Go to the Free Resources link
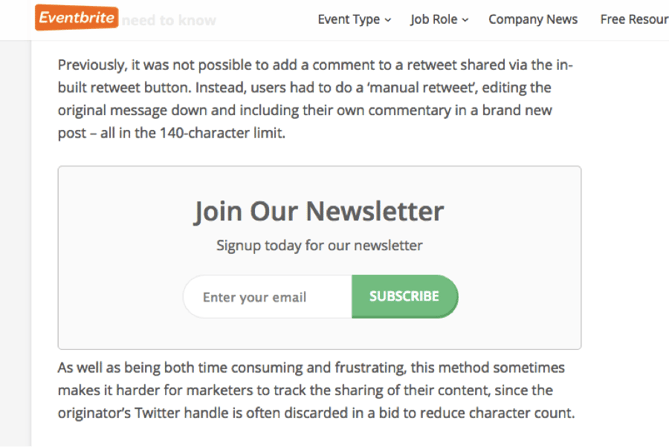669x447 pixels. point(634,19)
